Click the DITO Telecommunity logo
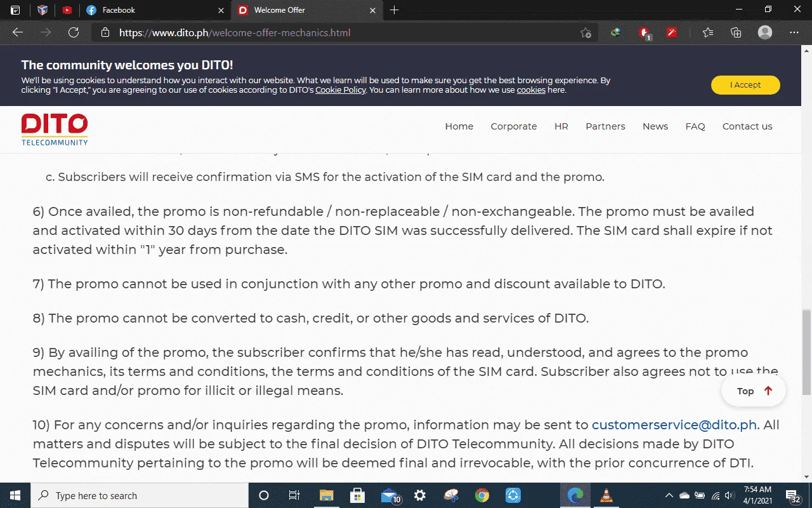The width and height of the screenshot is (812, 508). pyautogui.click(x=55, y=130)
